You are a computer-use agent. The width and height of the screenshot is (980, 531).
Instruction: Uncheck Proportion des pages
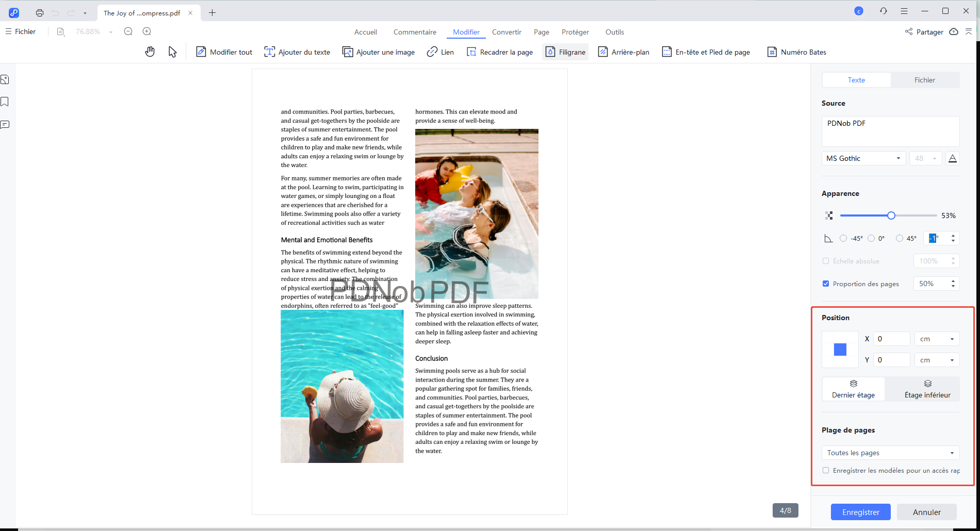826,284
